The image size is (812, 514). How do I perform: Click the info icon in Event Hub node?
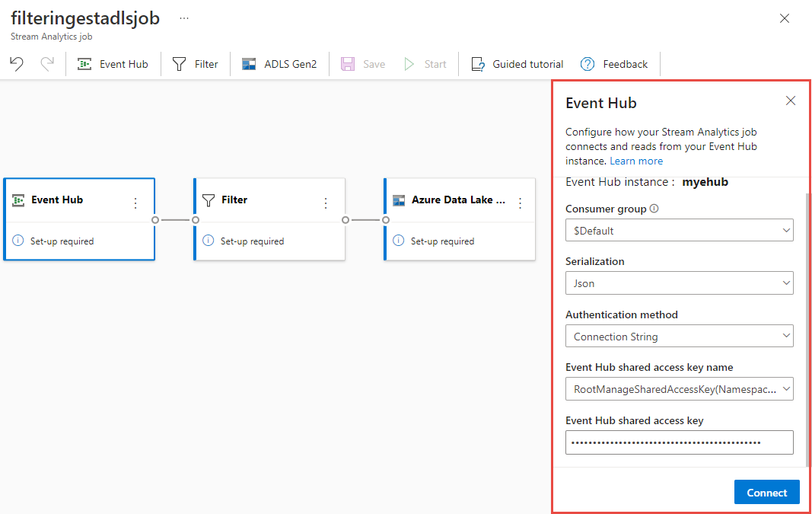18,241
